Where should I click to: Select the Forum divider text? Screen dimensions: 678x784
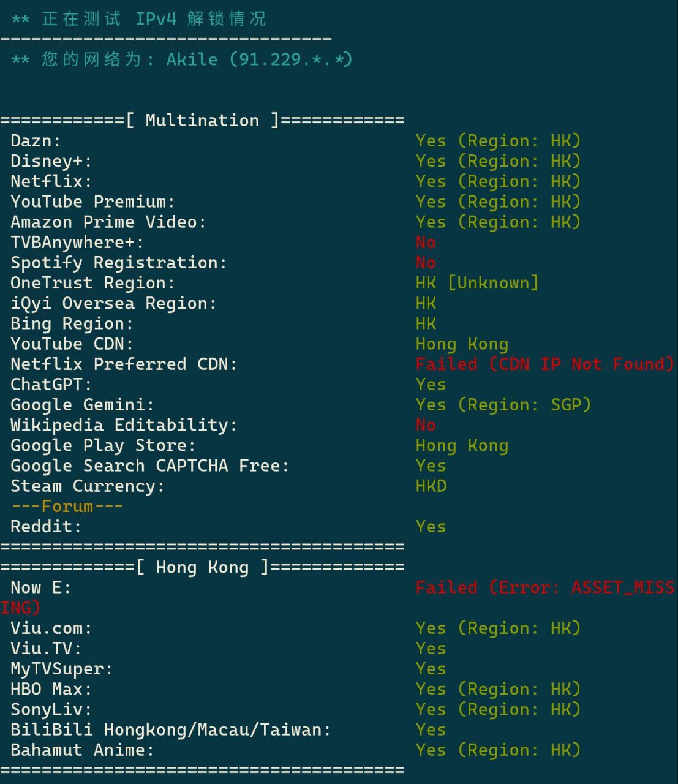click(x=67, y=507)
